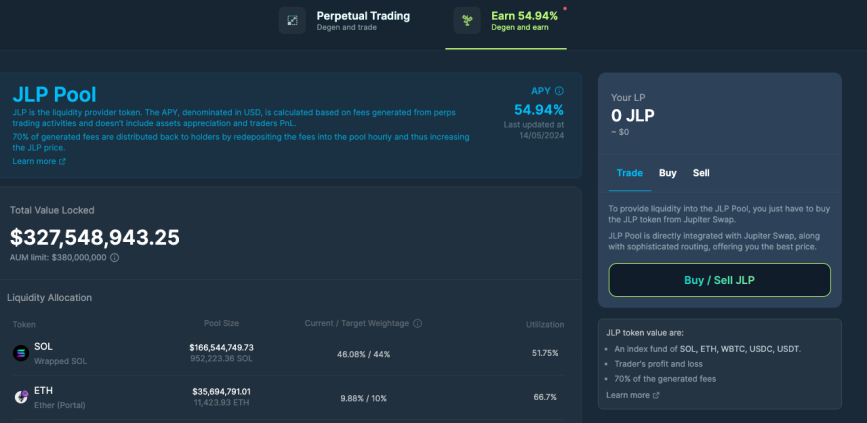
Task: Click the Buy / Sell JLP button
Action: tap(719, 280)
